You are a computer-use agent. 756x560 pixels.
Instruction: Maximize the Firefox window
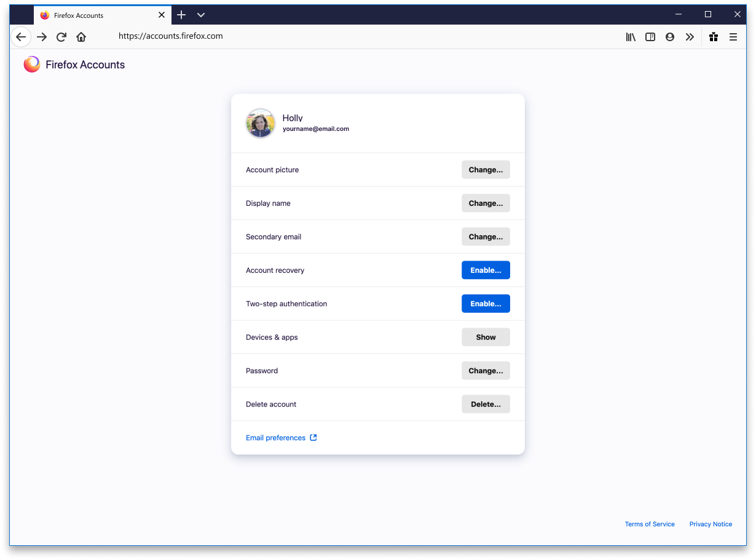coord(708,14)
